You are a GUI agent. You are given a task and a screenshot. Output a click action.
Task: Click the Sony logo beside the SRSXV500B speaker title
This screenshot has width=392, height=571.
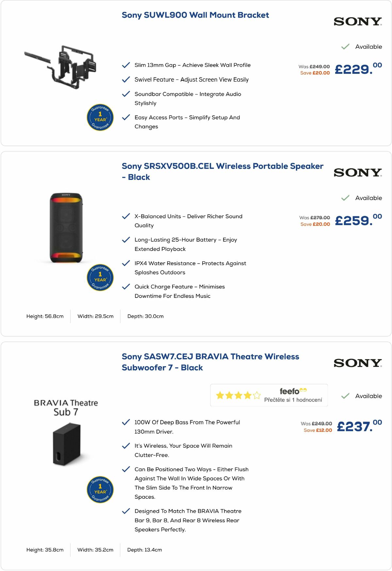pyautogui.click(x=357, y=172)
